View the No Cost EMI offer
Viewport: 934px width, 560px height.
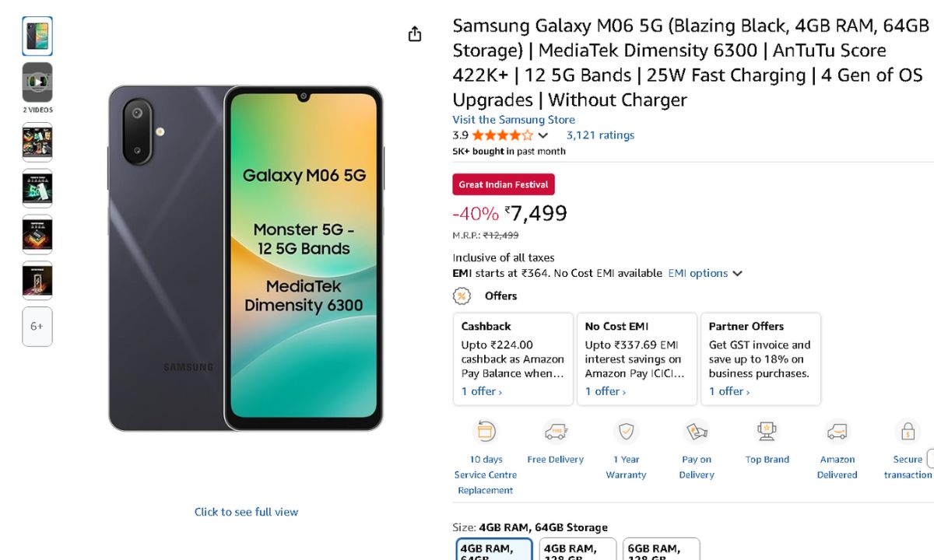(x=606, y=391)
